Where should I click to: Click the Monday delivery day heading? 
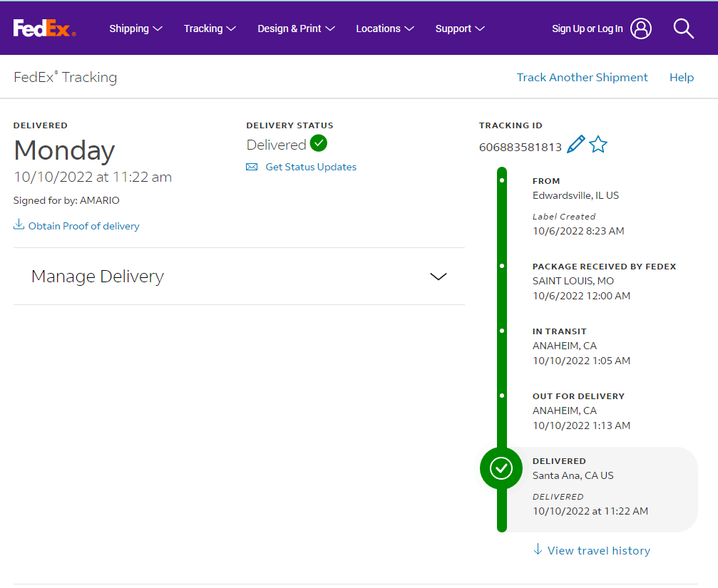tap(64, 150)
